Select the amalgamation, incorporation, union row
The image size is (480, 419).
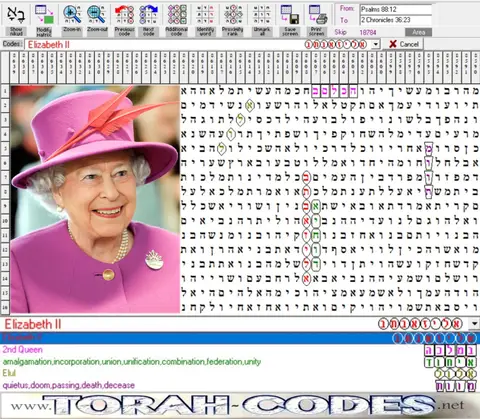click(240, 362)
